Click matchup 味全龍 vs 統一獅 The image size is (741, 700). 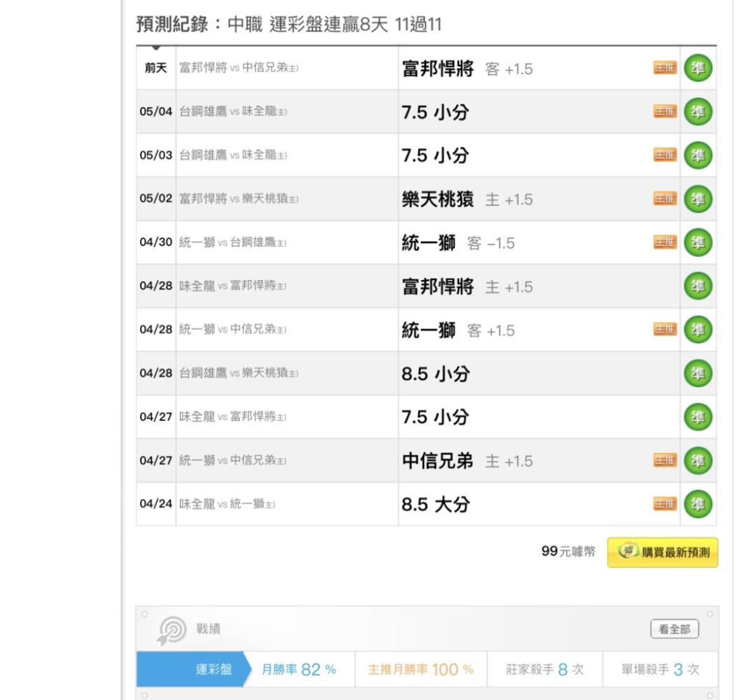pos(227,504)
